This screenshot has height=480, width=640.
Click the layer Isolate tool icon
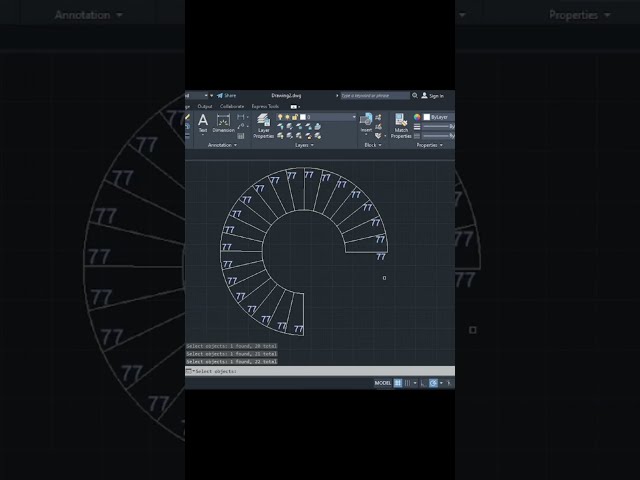click(289, 126)
